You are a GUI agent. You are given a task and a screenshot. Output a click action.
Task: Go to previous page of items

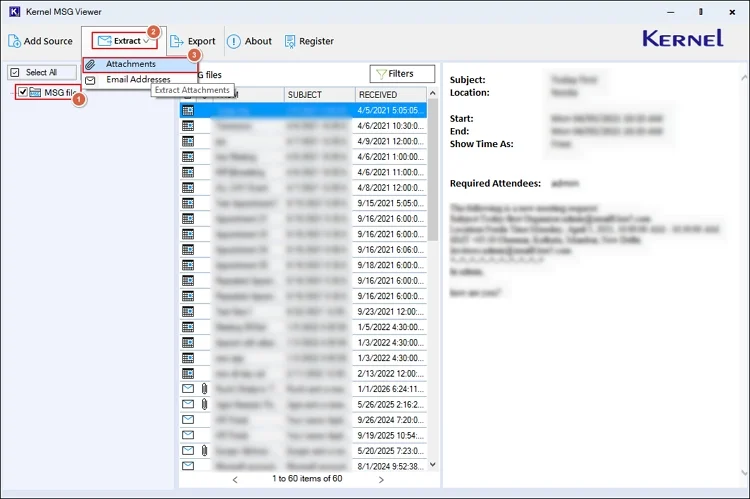[x=236, y=479]
